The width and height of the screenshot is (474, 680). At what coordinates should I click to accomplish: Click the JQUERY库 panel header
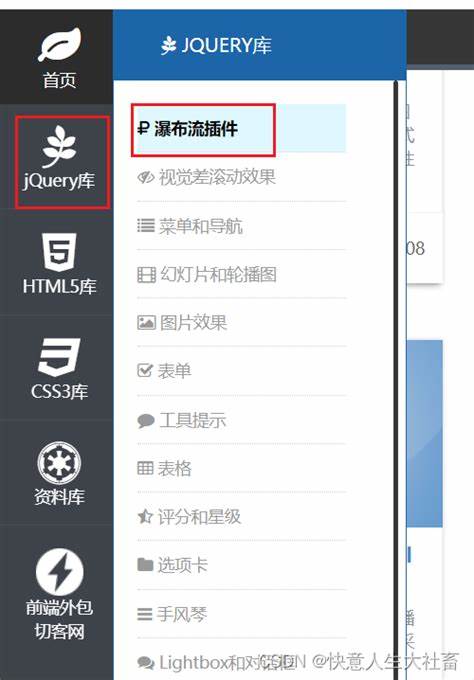(259, 45)
